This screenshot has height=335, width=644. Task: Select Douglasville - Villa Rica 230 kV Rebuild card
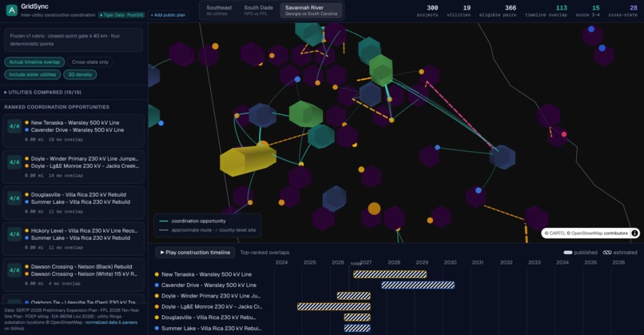[x=74, y=202]
